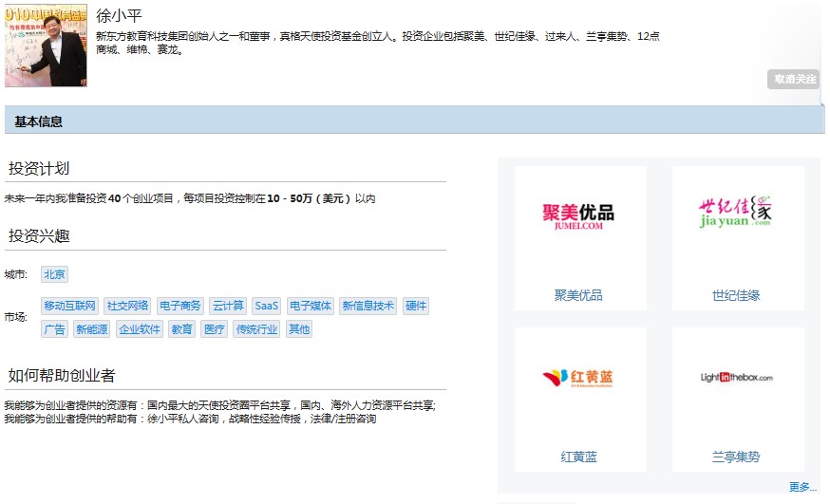Screen dimensions: 830x504
Task: Select the 云计算 market tag
Action: tap(228, 306)
